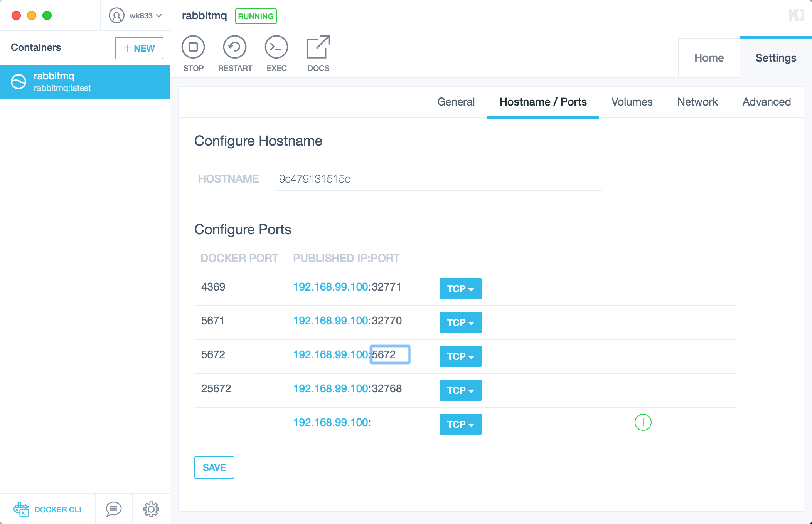Click the IP link in the empty port row
The image size is (812, 524).
tap(330, 422)
